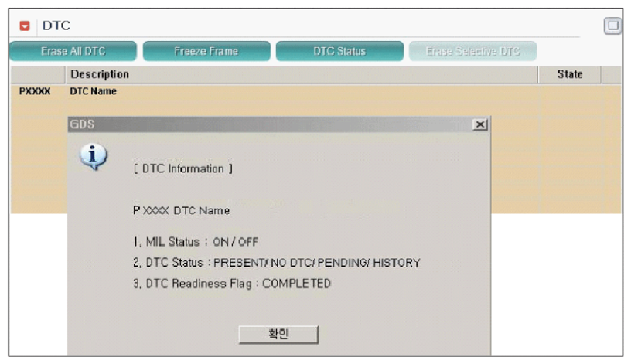Select the DTC Name row entry

94,91
